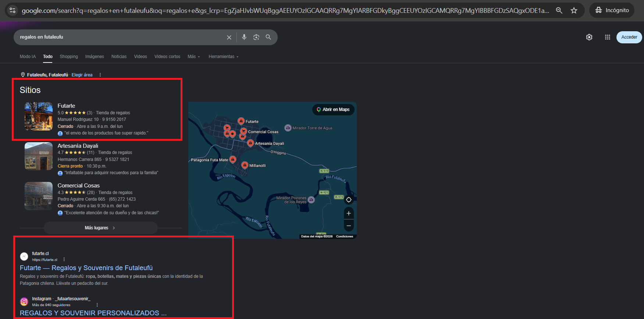
Task: Bookmark this page with the star icon
Action: click(x=574, y=10)
